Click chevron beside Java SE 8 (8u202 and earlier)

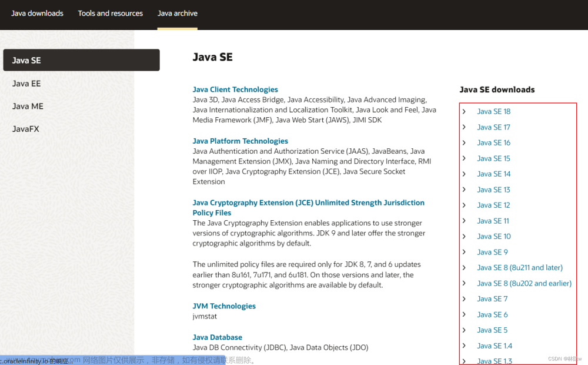pos(465,283)
